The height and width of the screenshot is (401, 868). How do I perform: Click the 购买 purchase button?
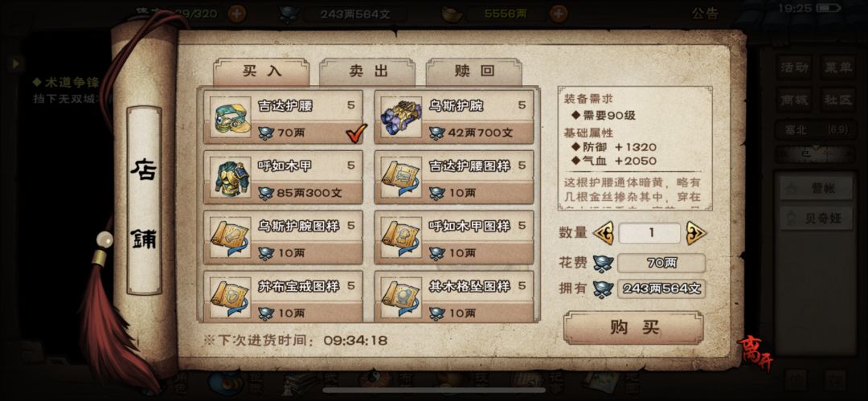[634, 327]
